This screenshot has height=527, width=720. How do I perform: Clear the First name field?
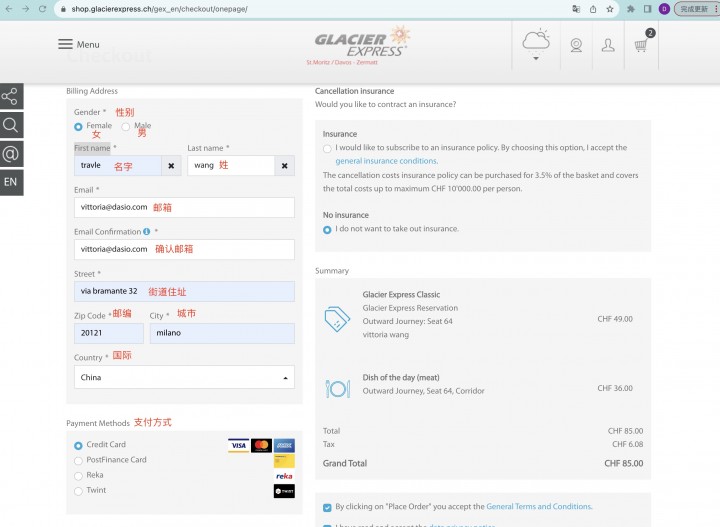pos(171,166)
